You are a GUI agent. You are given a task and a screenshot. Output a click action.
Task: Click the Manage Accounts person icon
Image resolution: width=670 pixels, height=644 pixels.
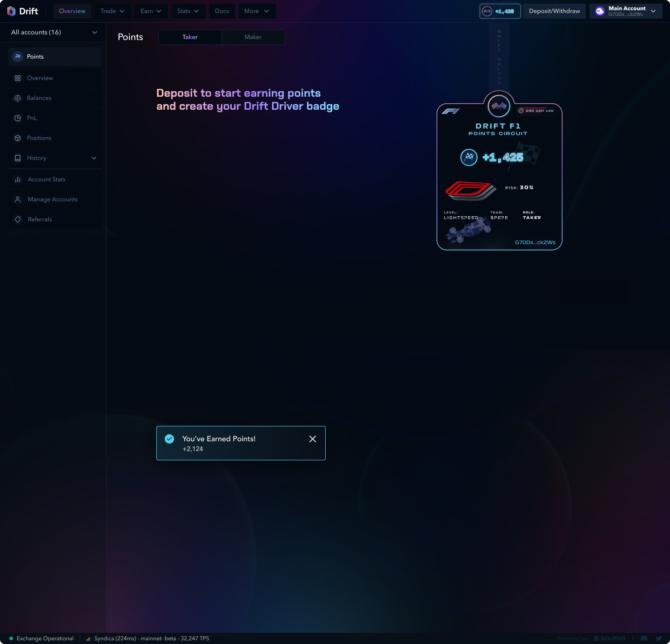pos(18,199)
